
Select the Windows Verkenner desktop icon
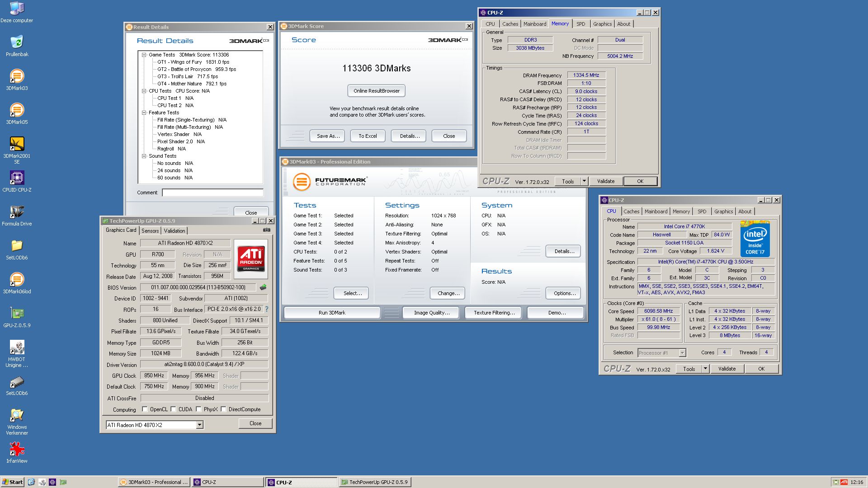point(17,422)
